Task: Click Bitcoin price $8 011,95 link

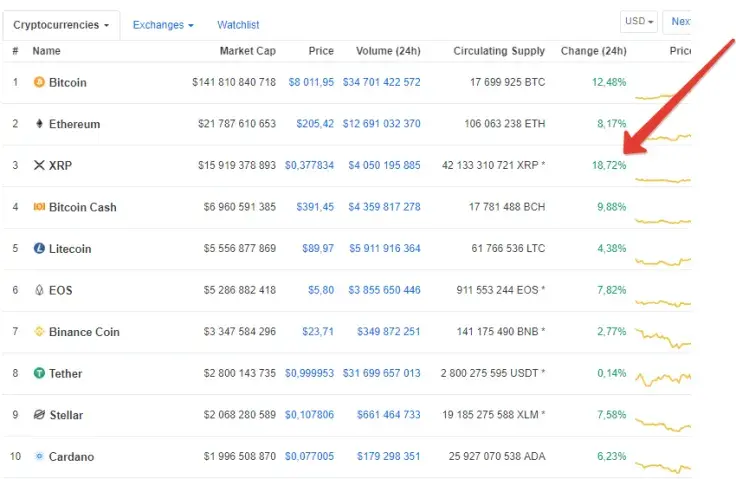Action: pyautogui.click(x=310, y=82)
